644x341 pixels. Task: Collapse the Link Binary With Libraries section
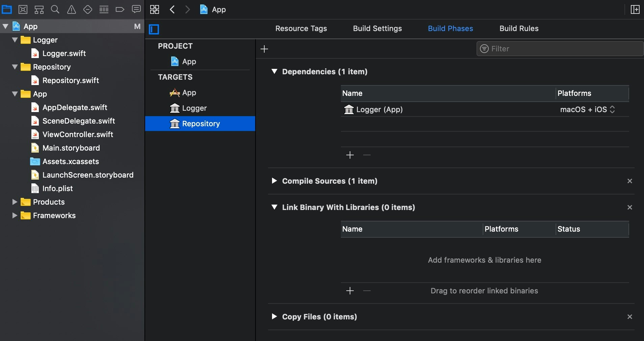pos(274,207)
